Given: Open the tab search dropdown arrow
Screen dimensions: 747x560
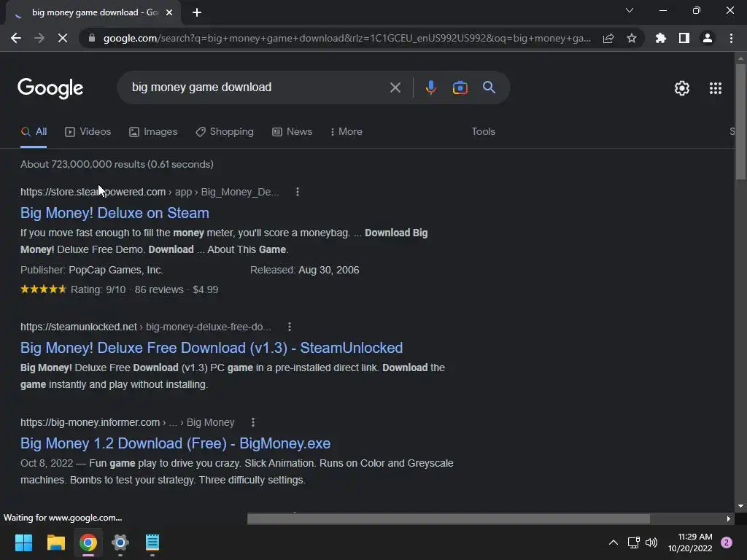Looking at the screenshot, I should [x=630, y=10].
